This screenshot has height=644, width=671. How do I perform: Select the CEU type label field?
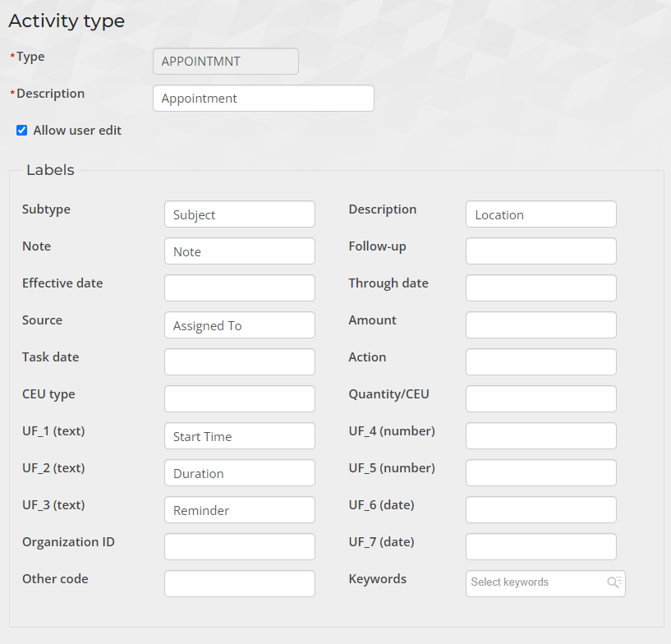point(239,398)
